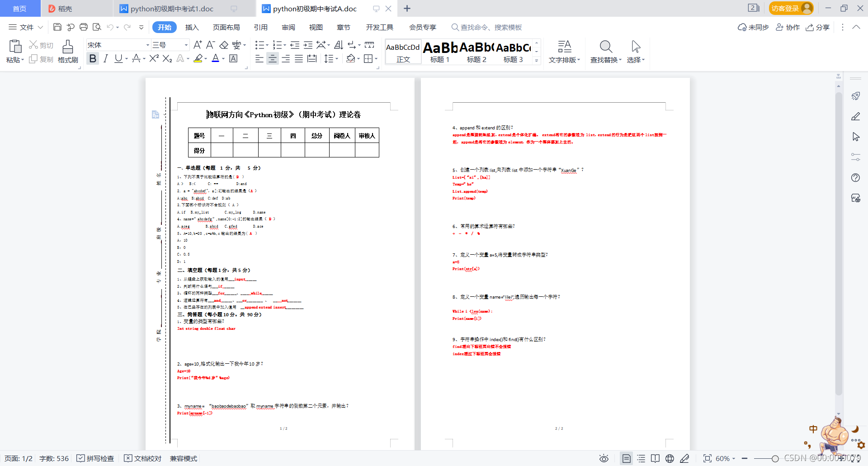The height and width of the screenshot is (466, 868).
Task: Click the 分享 share button
Action: click(818, 27)
